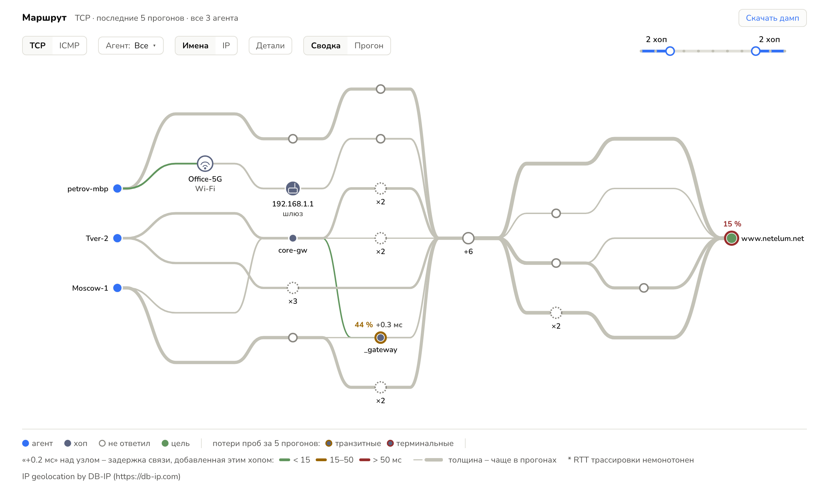Select the Tver-2 agent dot

click(117, 238)
